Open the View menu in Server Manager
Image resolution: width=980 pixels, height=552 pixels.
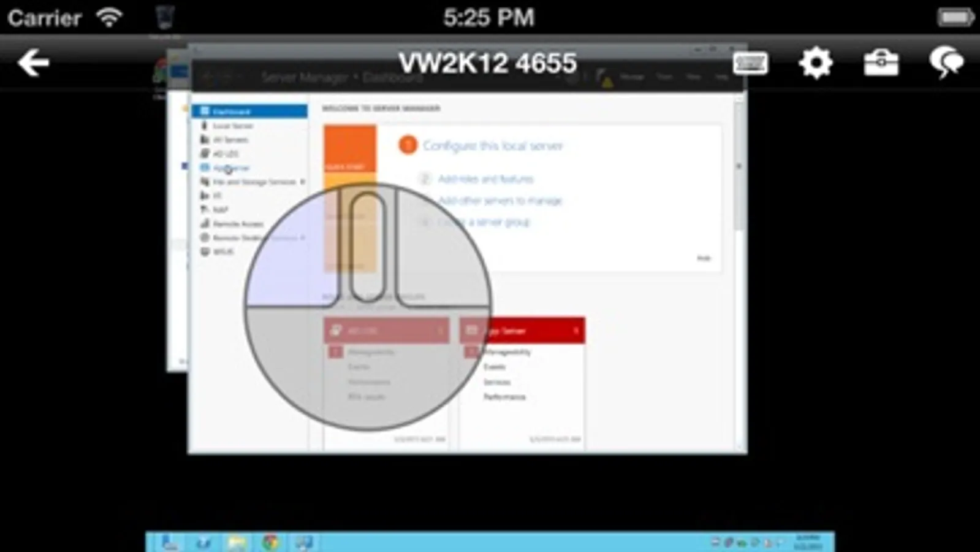694,77
